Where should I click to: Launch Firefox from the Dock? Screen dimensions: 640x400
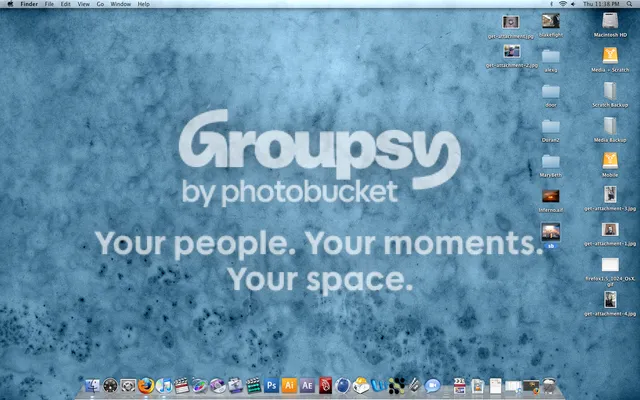click(x=146, y=385)
